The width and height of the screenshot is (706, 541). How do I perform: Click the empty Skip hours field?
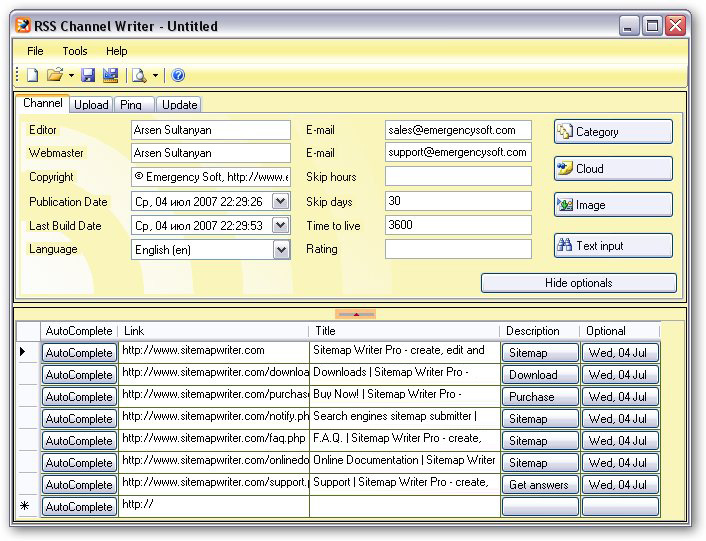coord(458,176)
